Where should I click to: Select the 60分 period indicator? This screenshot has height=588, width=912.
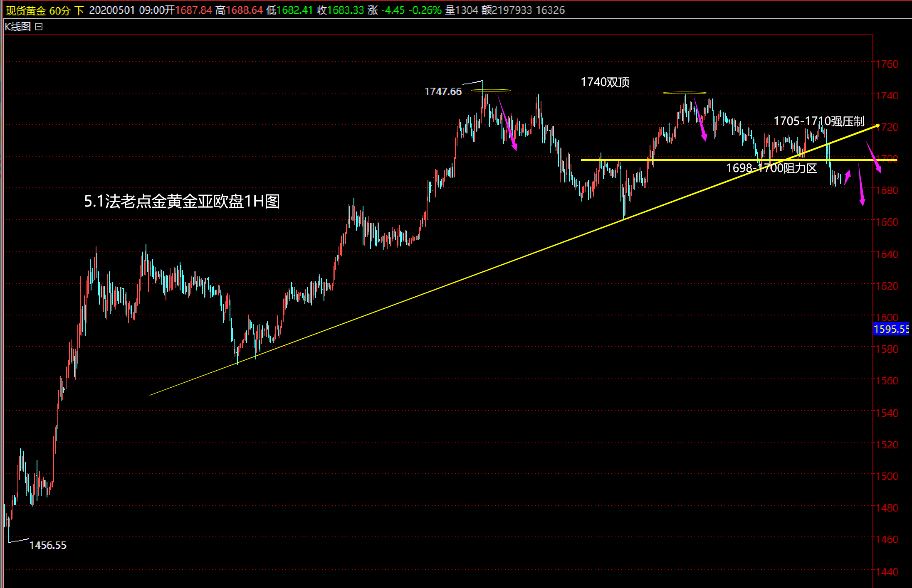[x=59, y=10]
